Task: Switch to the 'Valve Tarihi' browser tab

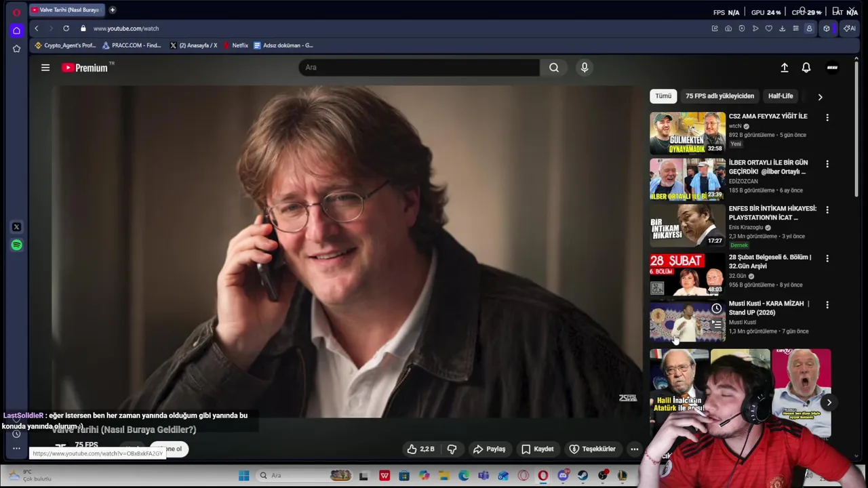Action: coord(67,9)
